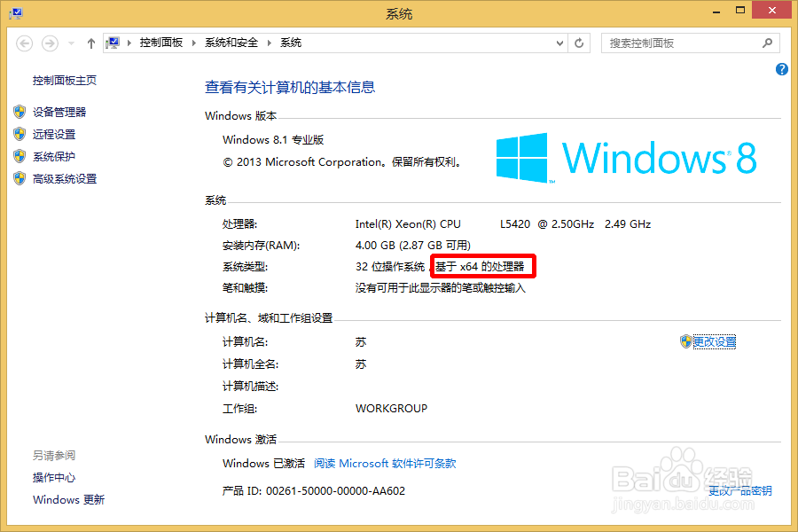This screenshot has width=798, height=532.
Task: Minimize the 系统 window
Action: point(716,10)
